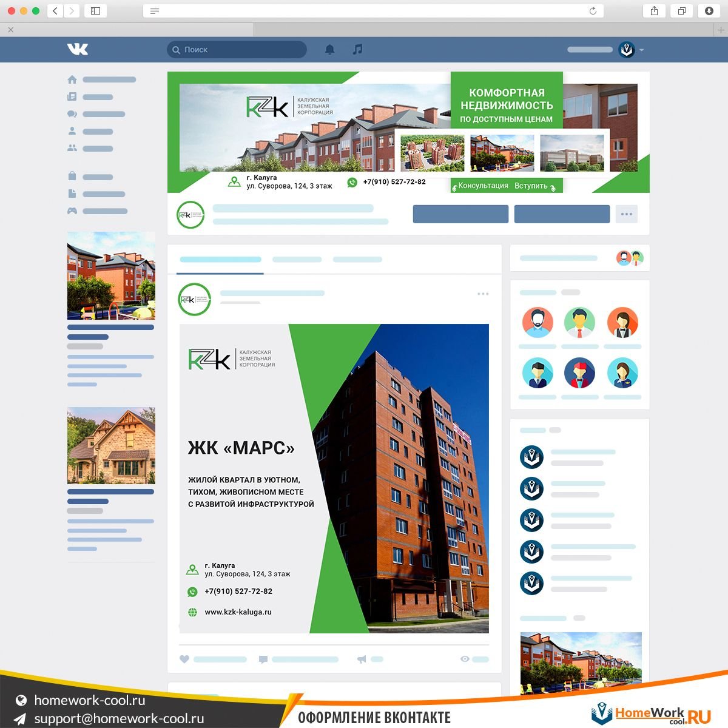Click the home icon in left sidebar
This screenshot has width=728, height=728.
coord(72,79)
